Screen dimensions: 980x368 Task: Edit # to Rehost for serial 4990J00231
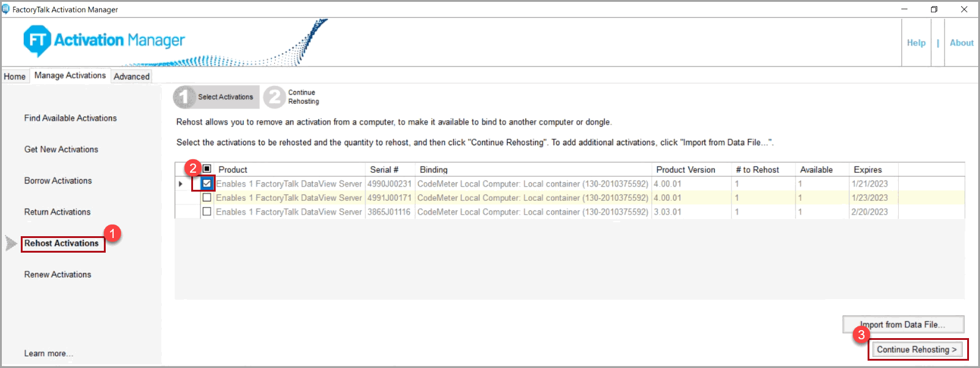pos(764,184)
